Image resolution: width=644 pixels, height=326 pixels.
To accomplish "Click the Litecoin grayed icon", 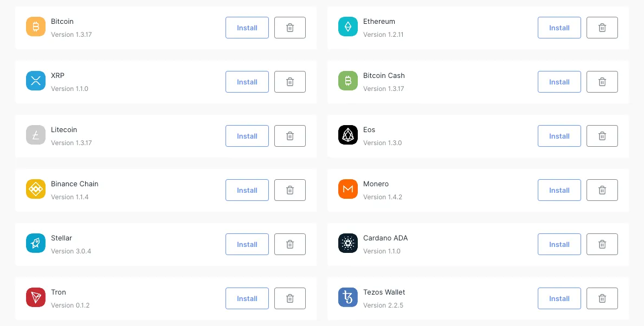I will click(x=35, y=135).
